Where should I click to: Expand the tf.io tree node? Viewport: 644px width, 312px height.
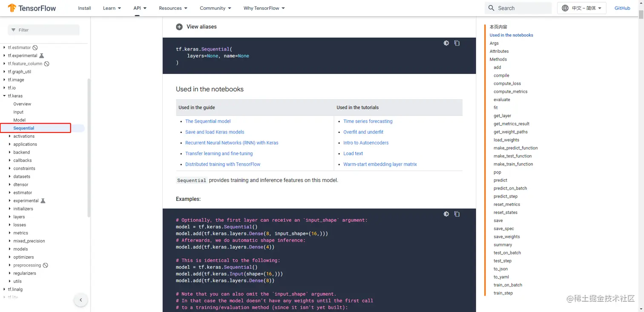tap(4, 88)
